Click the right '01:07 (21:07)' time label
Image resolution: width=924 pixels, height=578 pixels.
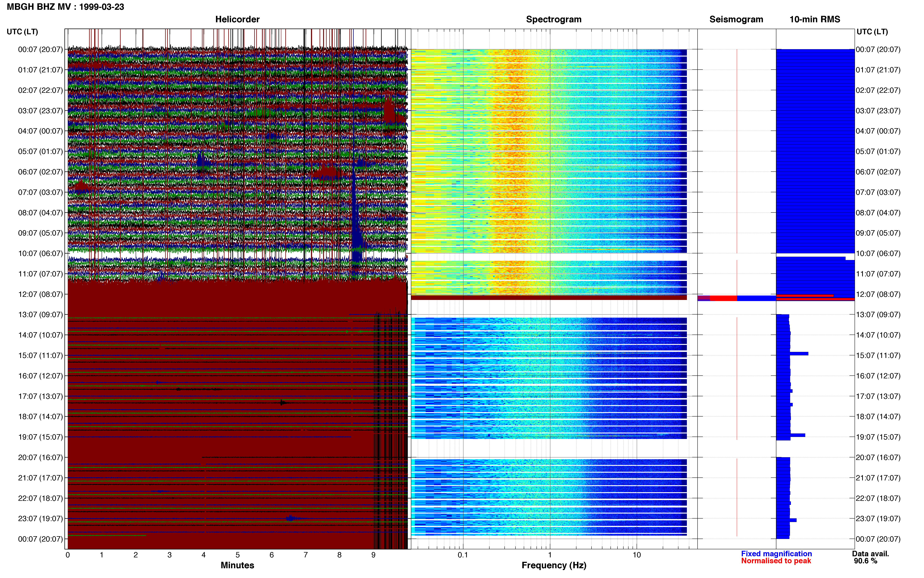click(878, 70)
